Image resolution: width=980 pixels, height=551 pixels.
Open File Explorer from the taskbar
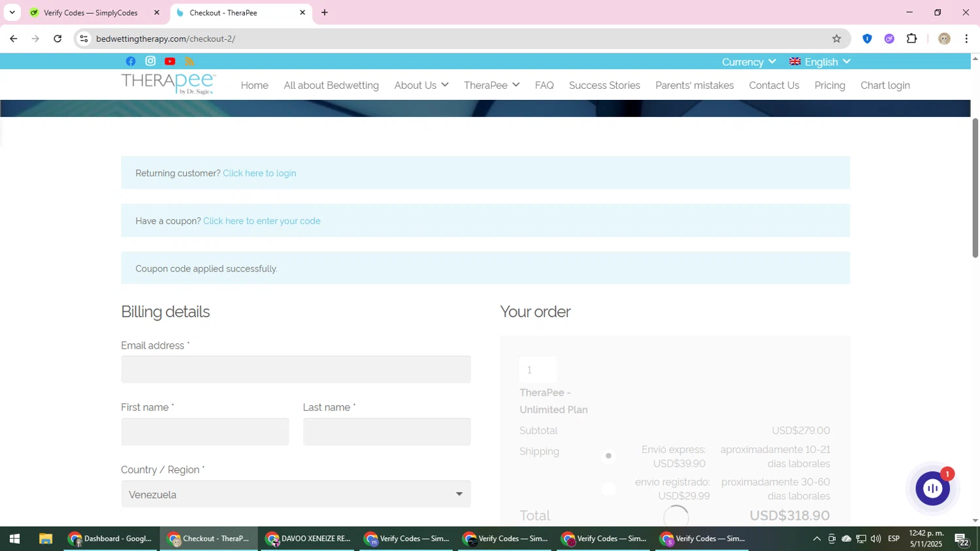pyautogui.click(x=45, y=539)
